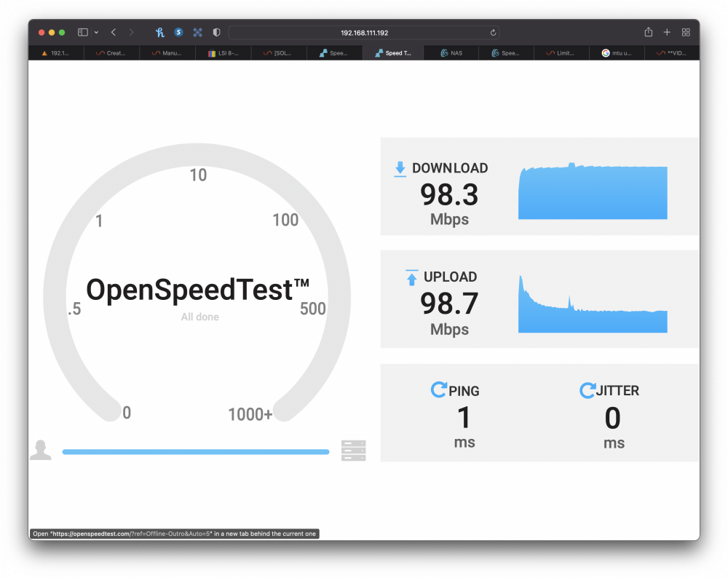Viewport: 728px width, 578px height.
Task: Click the Ping refresh arrow icon
Action: (x=439, y=389)
